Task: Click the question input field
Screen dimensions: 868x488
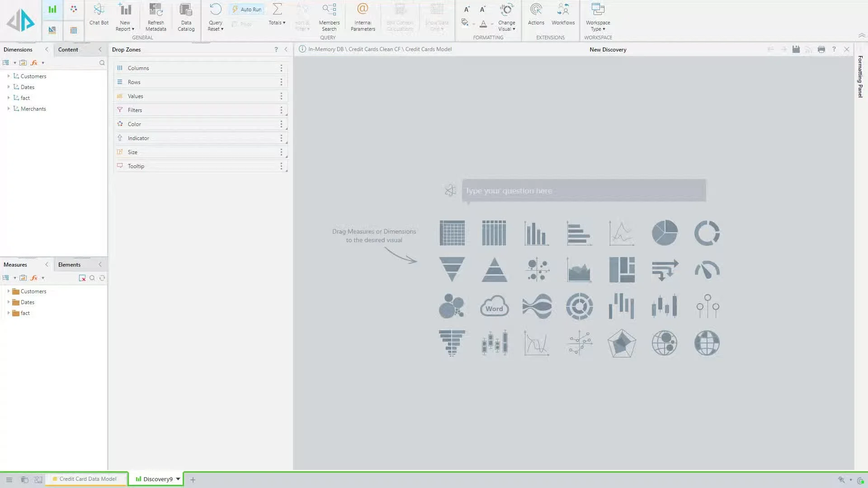Action: click(583, 191)
